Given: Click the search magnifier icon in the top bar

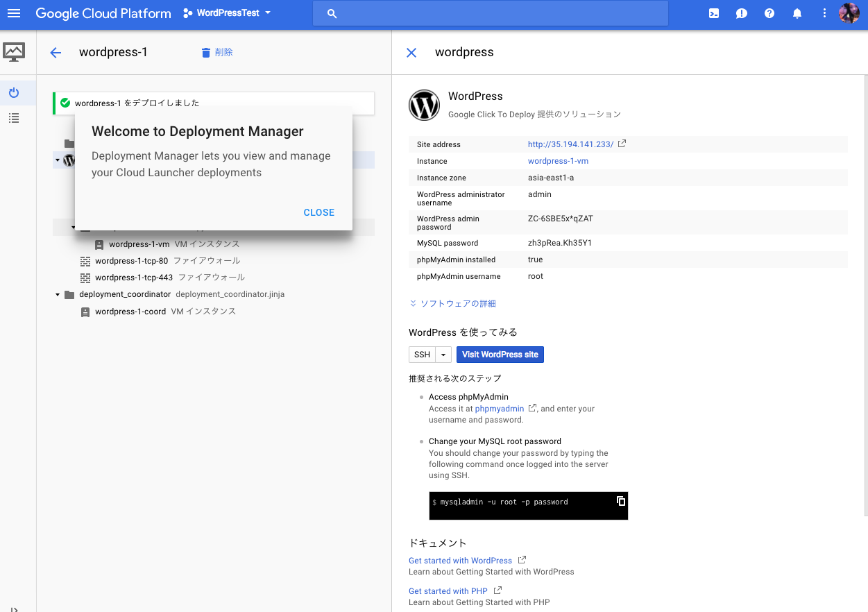Looking at the screenshot, I should pos(332,13).
